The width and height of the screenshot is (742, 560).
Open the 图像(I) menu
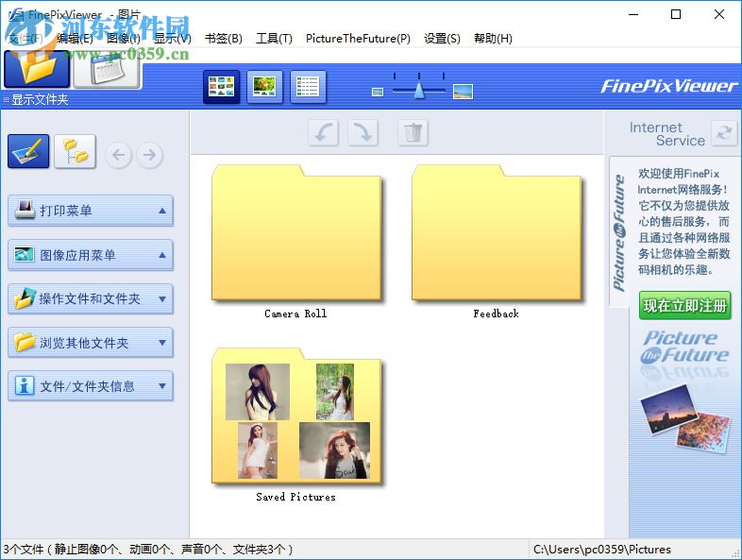(124, 39)
